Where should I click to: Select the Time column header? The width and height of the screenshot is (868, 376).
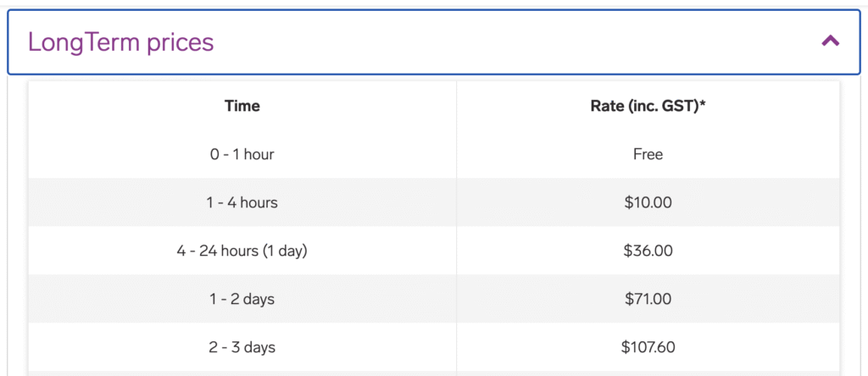click(242, 106)
